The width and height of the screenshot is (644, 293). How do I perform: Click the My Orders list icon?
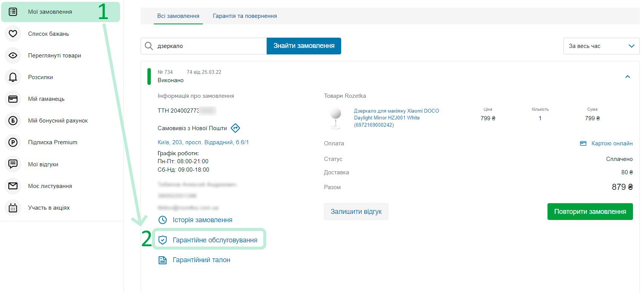(x=13, y=12)
